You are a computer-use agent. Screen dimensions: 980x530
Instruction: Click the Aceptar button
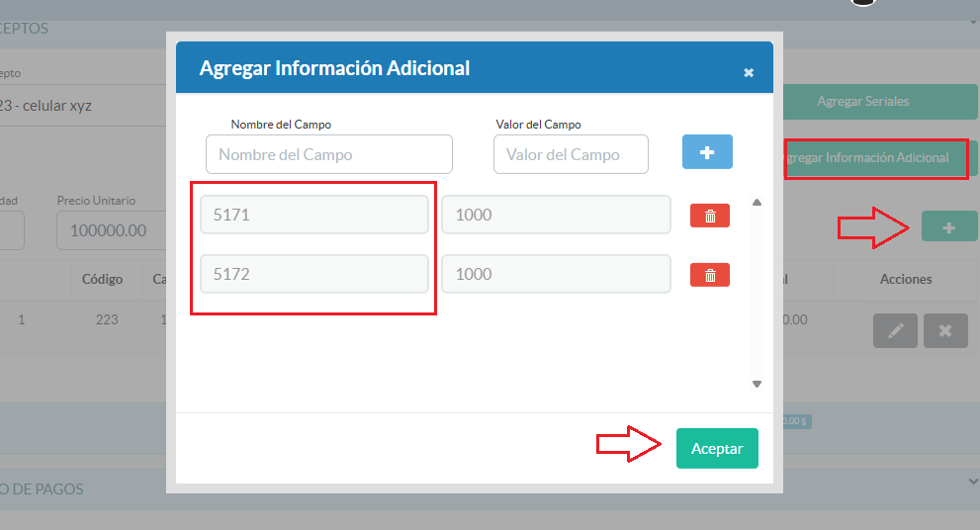coord(717,448)
